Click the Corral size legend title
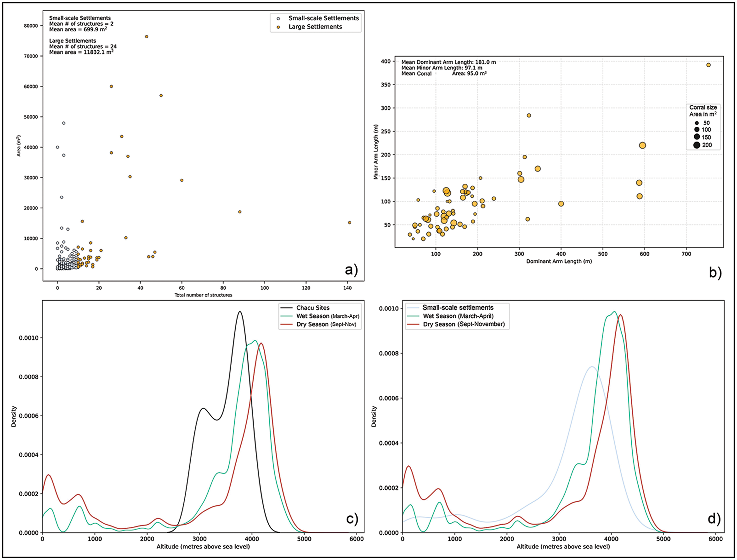The width and height of the screenshot is (737, 560). point(703,107)
